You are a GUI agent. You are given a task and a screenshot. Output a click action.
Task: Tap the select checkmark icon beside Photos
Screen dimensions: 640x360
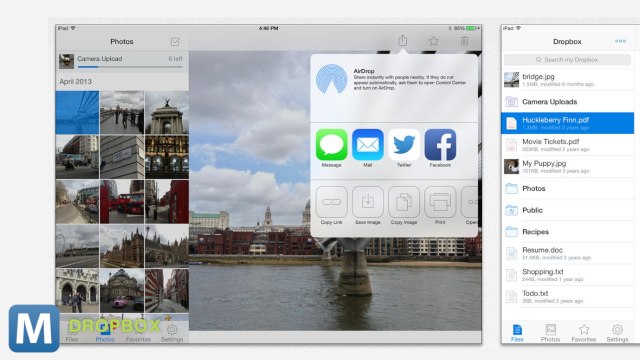pyautogui.click(x=175, y=42)
